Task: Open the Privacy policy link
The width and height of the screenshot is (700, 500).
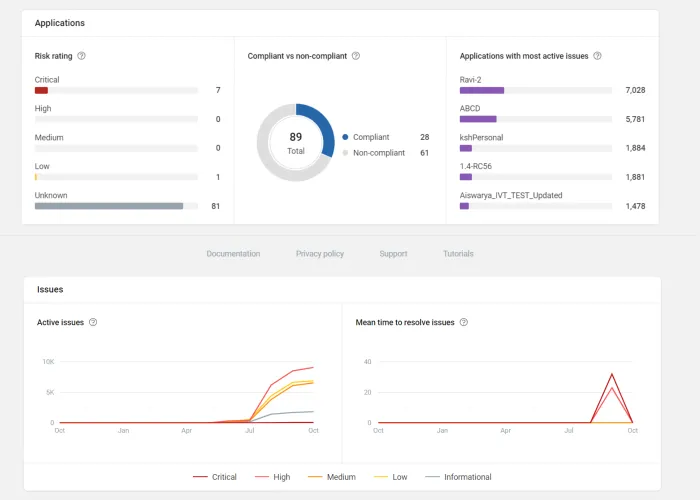Action: [x=319, y=254]
